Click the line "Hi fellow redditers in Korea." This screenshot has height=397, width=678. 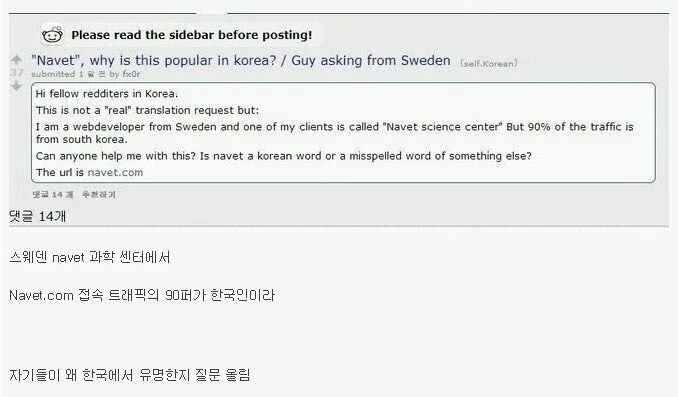coord(107,94)
